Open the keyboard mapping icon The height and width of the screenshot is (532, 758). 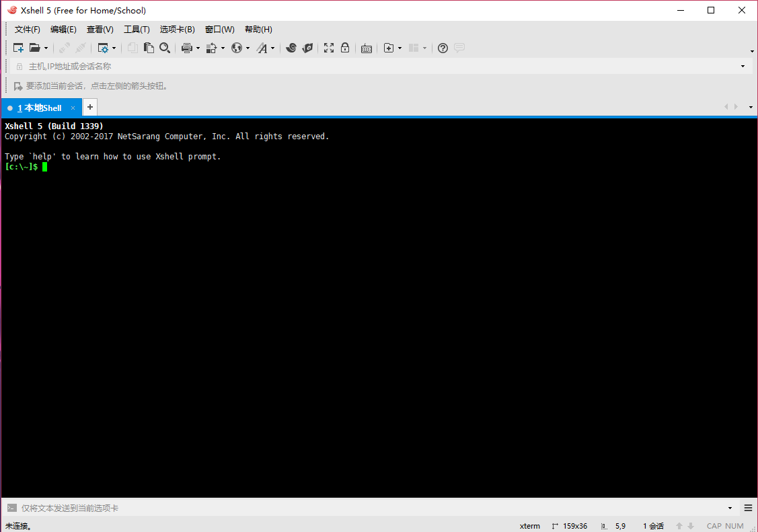(367, 48)
